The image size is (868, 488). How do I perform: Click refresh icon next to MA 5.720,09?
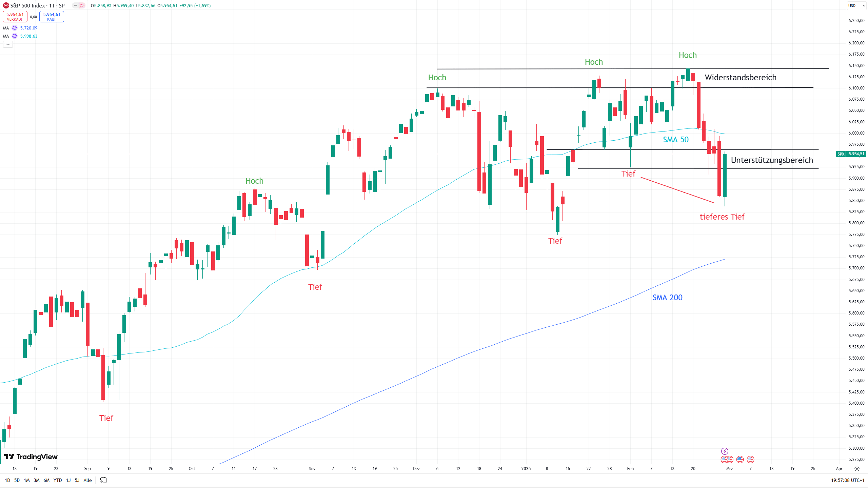[x=15, y=28]
